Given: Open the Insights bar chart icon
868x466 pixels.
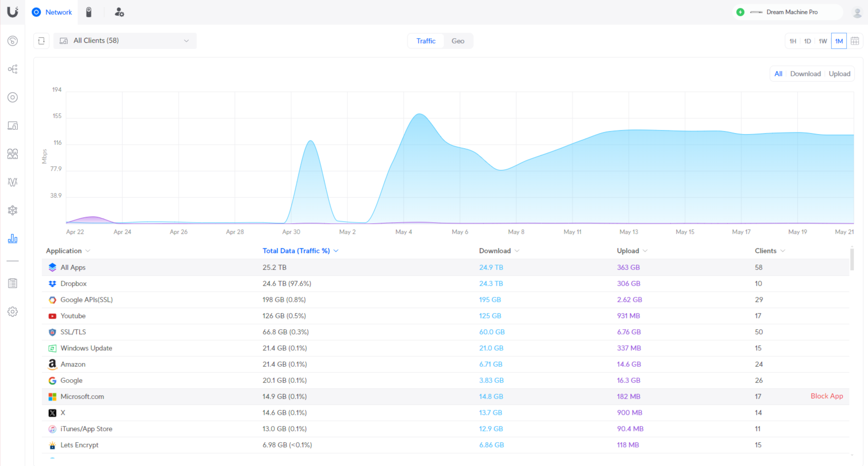Looking at the screenshot, I should [x=12, y=239].
